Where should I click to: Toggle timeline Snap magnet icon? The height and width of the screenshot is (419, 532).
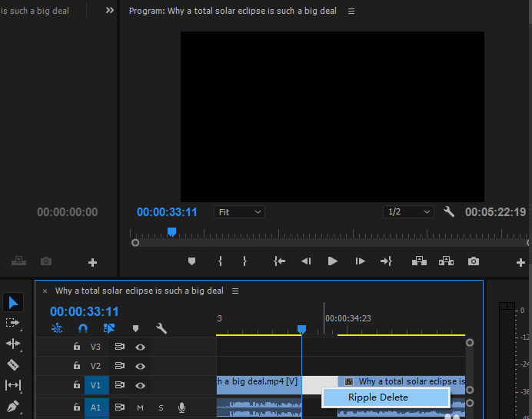[x=83, y=328]
